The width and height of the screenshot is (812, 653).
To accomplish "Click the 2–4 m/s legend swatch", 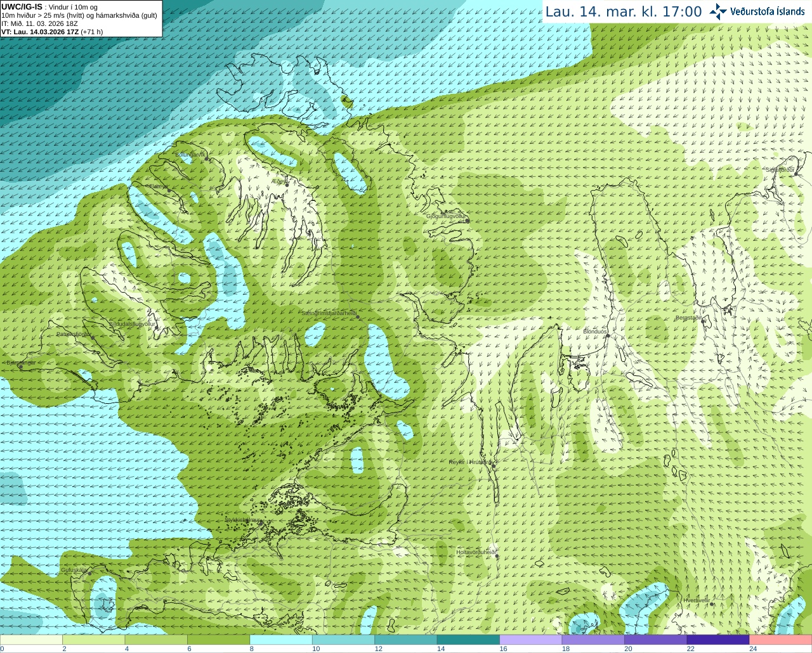I will (93, 640).
